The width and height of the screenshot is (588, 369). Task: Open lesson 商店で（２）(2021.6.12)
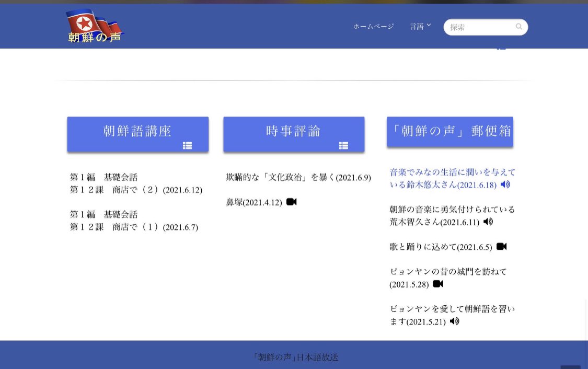[136, 190]
